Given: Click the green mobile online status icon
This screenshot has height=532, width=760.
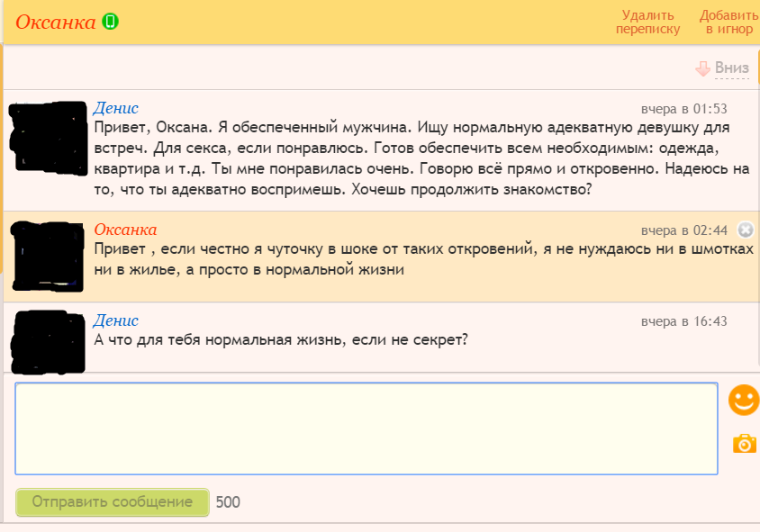Looking at the screenshot, I should coord(110,22).
